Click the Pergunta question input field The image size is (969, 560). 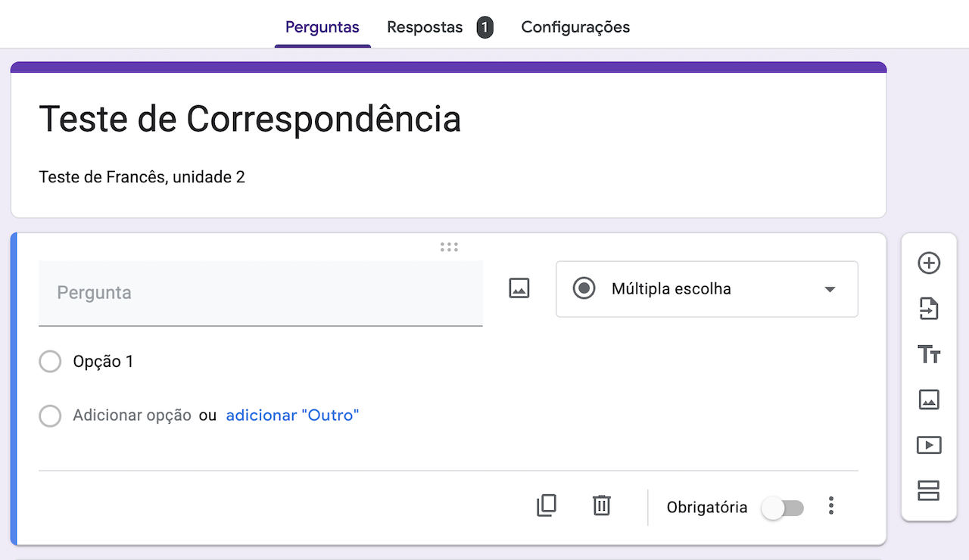pos(260,293)
